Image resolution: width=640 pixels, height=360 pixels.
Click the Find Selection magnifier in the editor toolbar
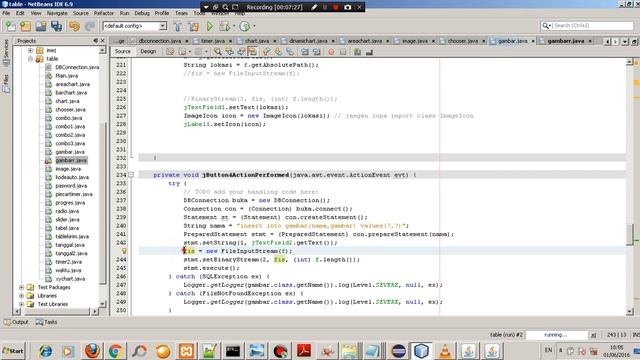pos(218,52)
